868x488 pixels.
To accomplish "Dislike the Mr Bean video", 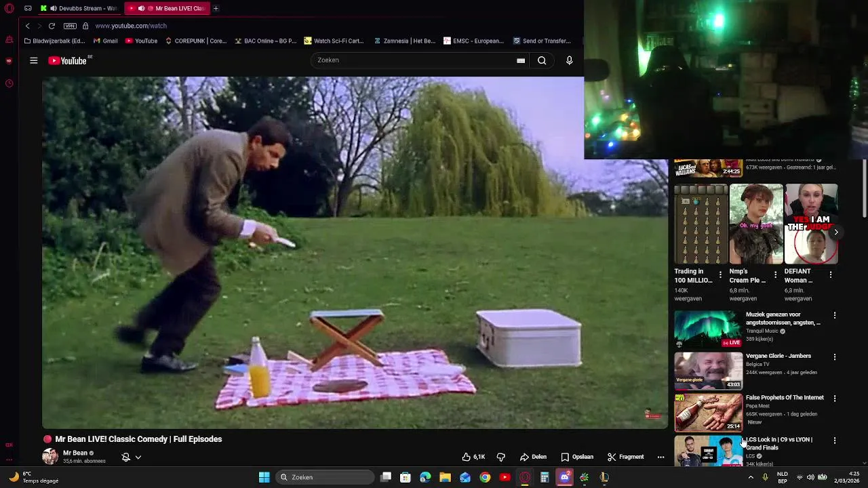I will [501, 457].
